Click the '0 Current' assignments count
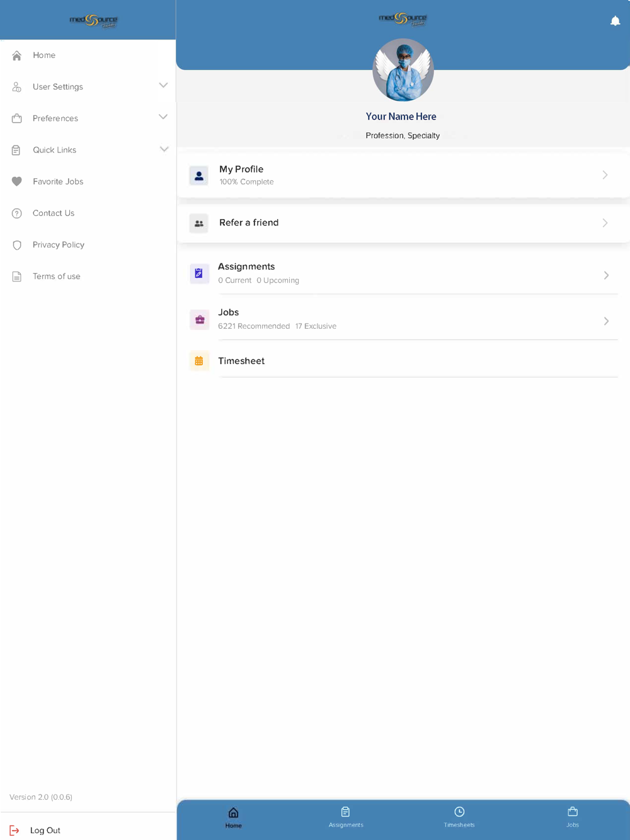 pyautogui.click(x=234, y=280)
